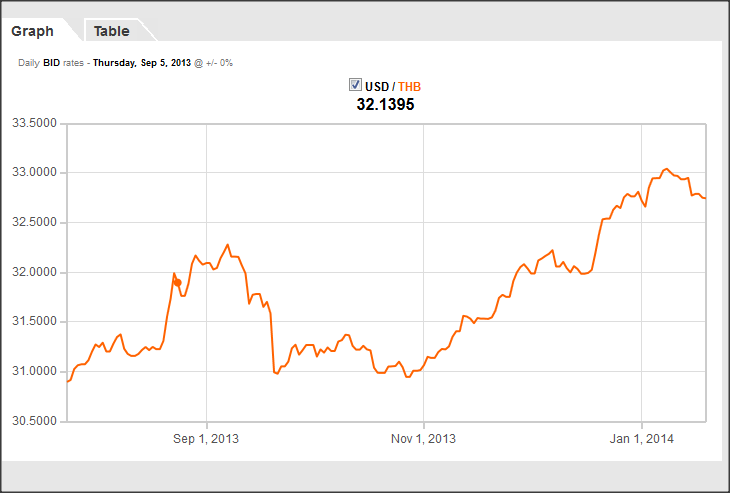Click the Jan 1, 2014 axis label
The width and height of the screenshot is (730, 493).
point(641,438)
